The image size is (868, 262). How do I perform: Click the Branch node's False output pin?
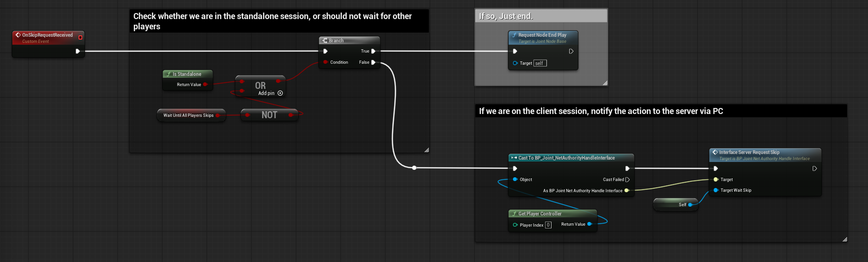click(373, 62)
